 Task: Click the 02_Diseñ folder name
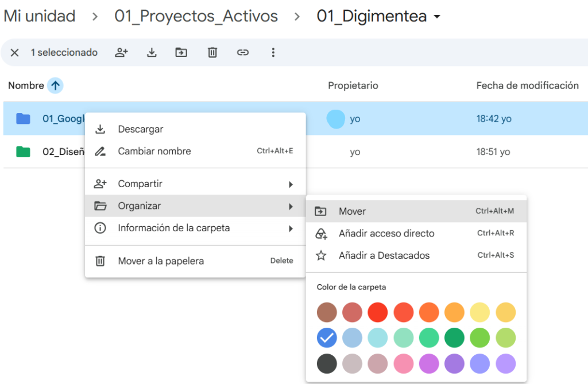(64, 152)
